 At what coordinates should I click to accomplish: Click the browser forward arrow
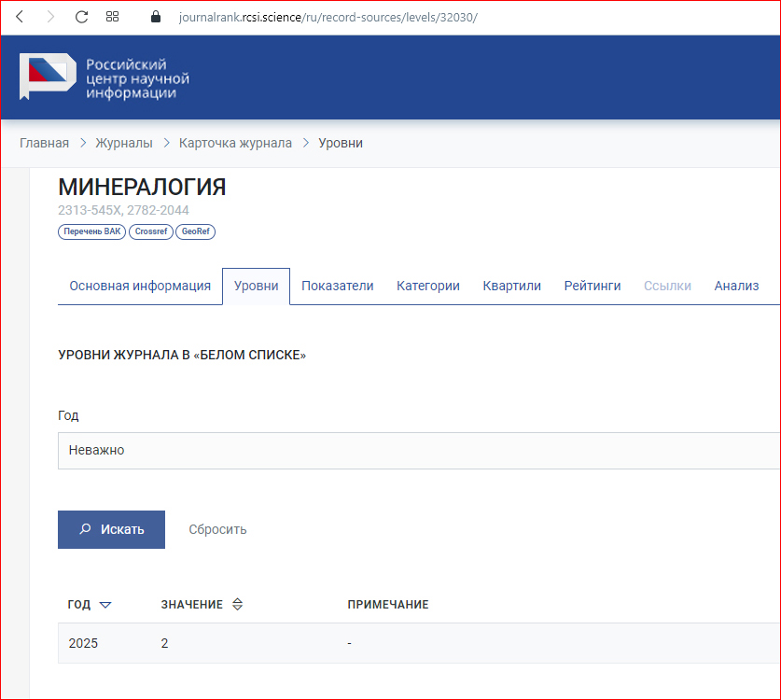tap(50, 17)
